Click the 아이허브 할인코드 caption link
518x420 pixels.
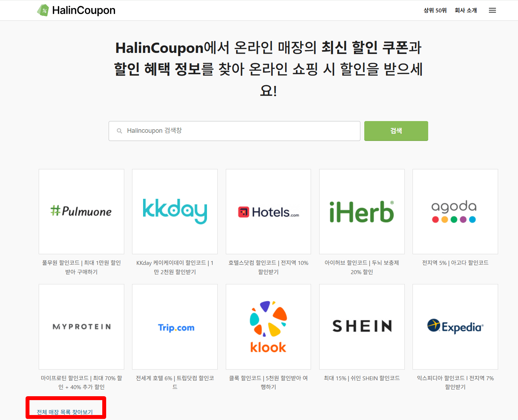coord(362,267)
